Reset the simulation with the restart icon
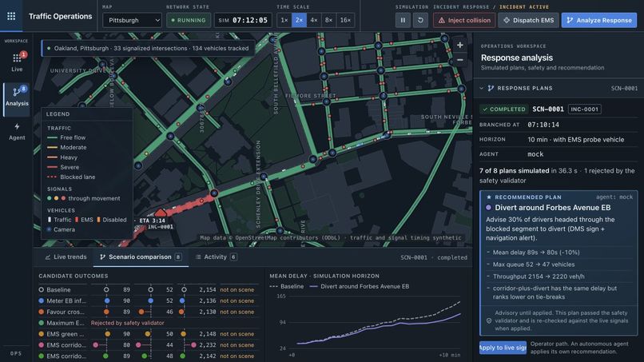The height and width of the screenshot is (362, 644). (x=420, y=20)
